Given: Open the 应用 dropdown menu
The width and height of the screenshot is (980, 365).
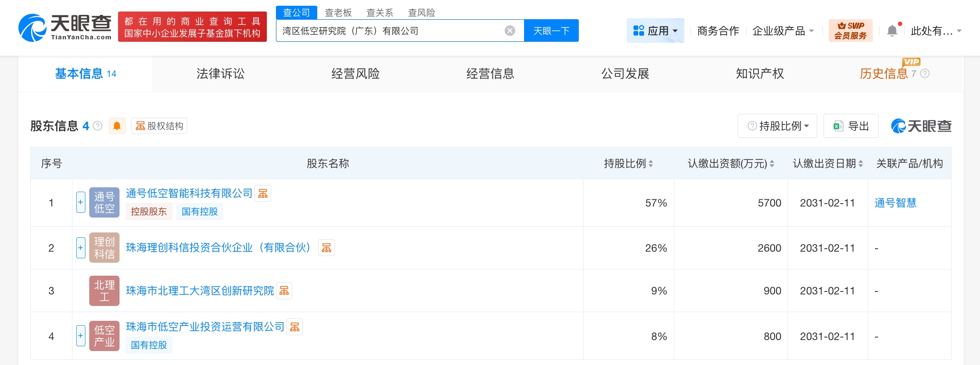Looking at the screenshot, I should tap(655, 31).
